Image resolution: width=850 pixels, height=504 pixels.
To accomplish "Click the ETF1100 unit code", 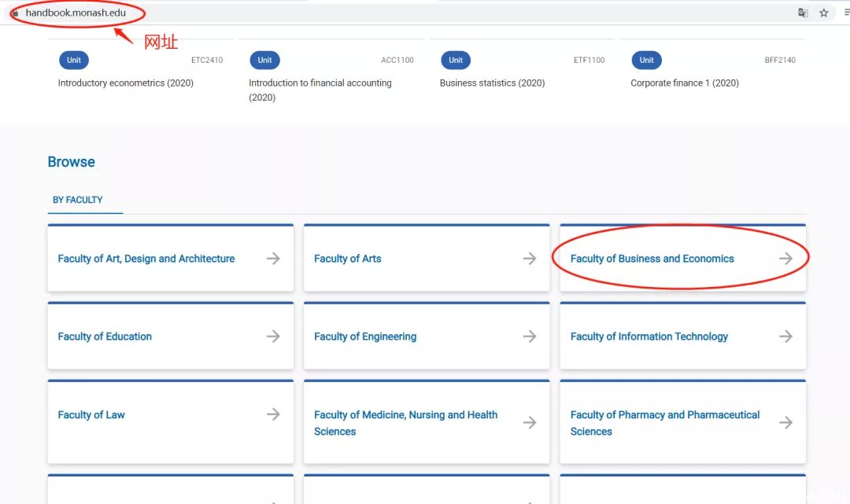I will pos(589,60).
